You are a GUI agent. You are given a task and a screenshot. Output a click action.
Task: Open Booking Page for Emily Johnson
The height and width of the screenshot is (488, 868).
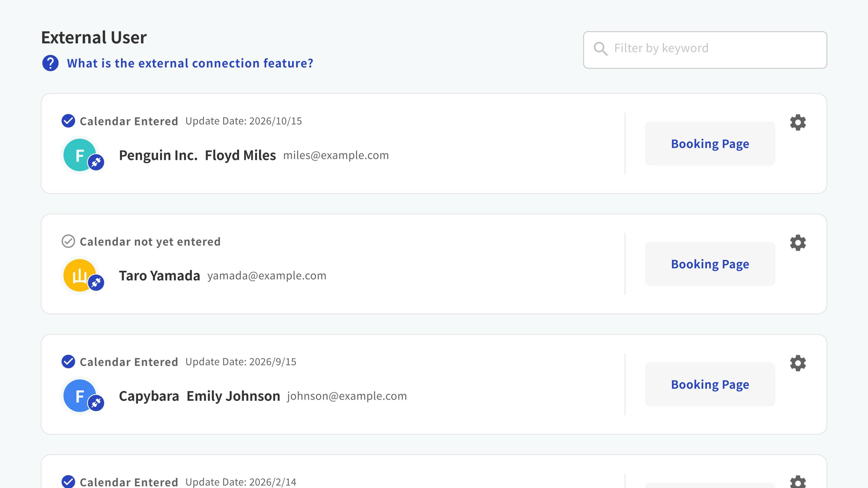coord(710,384)
